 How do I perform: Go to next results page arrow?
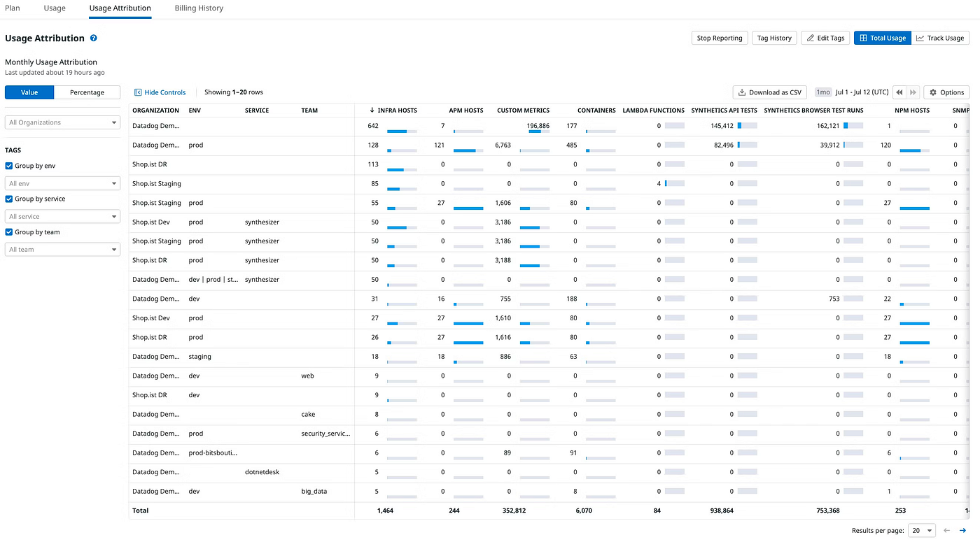click(962, 531)
